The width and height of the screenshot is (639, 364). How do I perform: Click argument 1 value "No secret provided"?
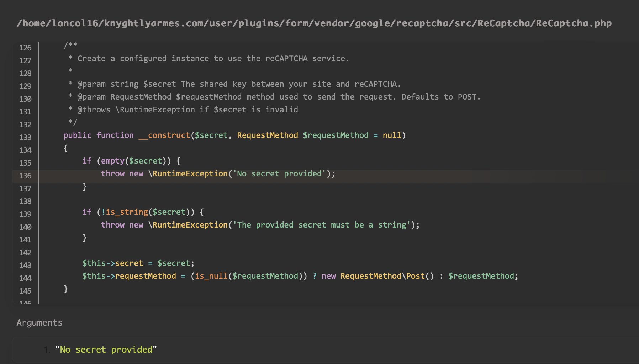[106, 350]
